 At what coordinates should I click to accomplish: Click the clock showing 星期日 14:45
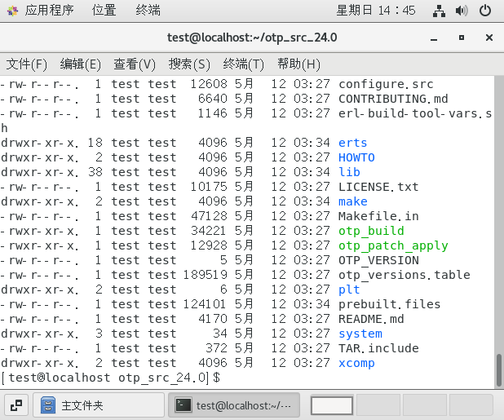click(376, 11)
